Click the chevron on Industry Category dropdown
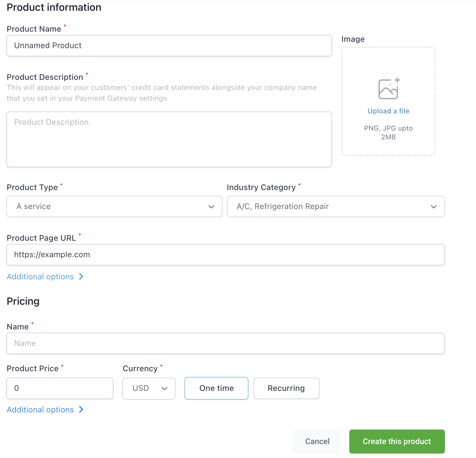 click(x=434, y=207)
